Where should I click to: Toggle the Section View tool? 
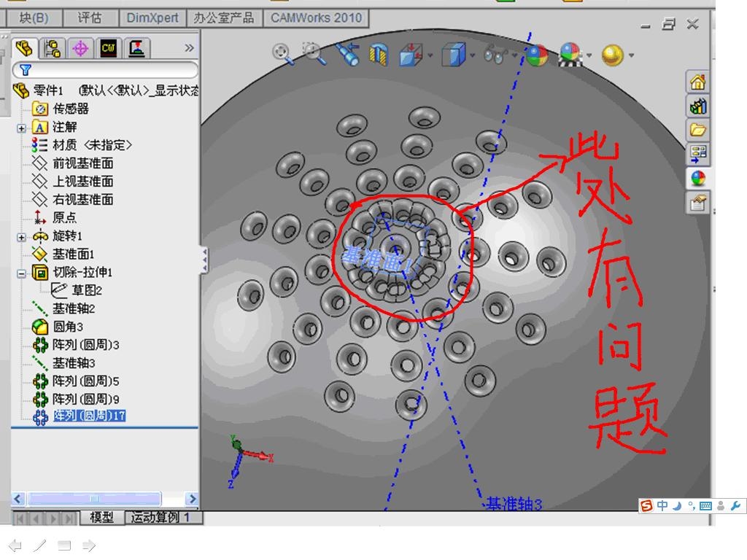pos(379,54)
